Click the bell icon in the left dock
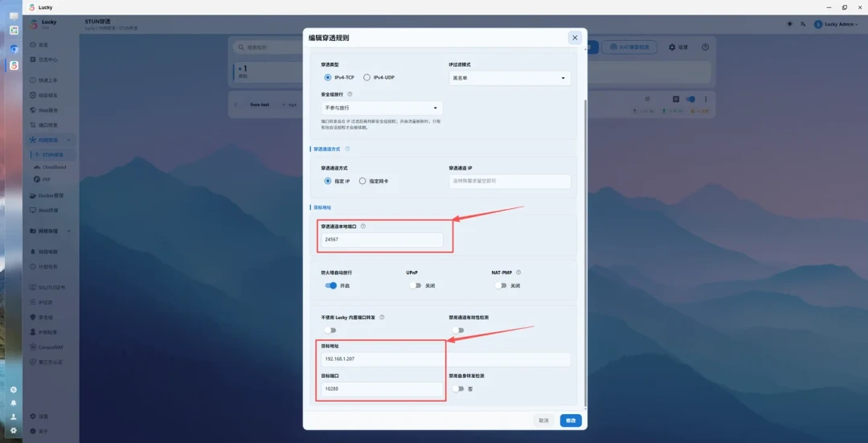The height and width of the screenshot is (443, 868). coord(14,403)
